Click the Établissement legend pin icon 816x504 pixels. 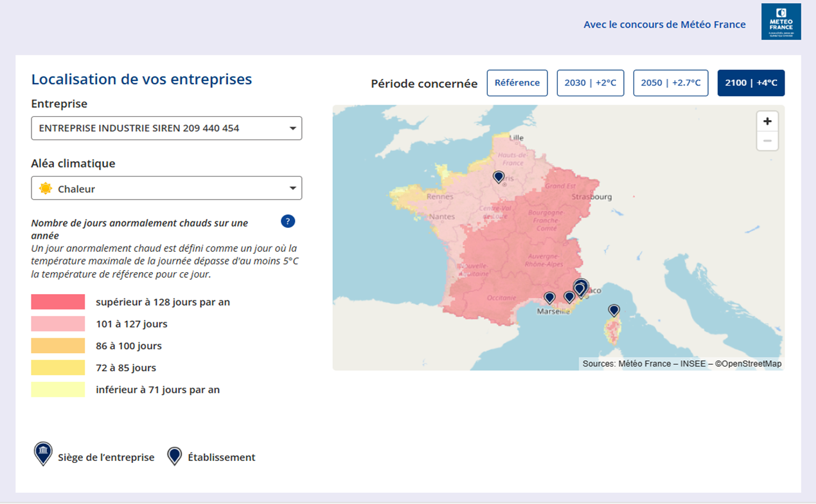click(x=174, y=456)
